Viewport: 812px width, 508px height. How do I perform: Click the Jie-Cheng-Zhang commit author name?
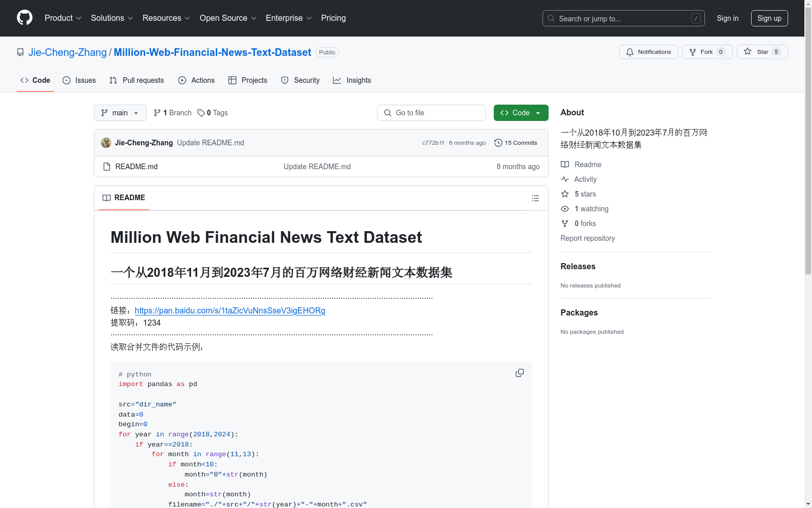point(144,143)
